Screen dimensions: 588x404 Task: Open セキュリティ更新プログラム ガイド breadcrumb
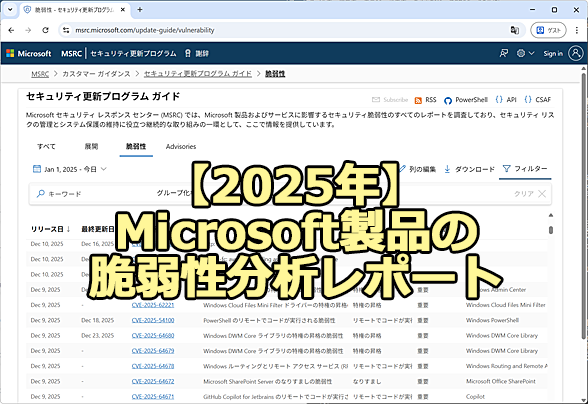click(x=198, y=74)
